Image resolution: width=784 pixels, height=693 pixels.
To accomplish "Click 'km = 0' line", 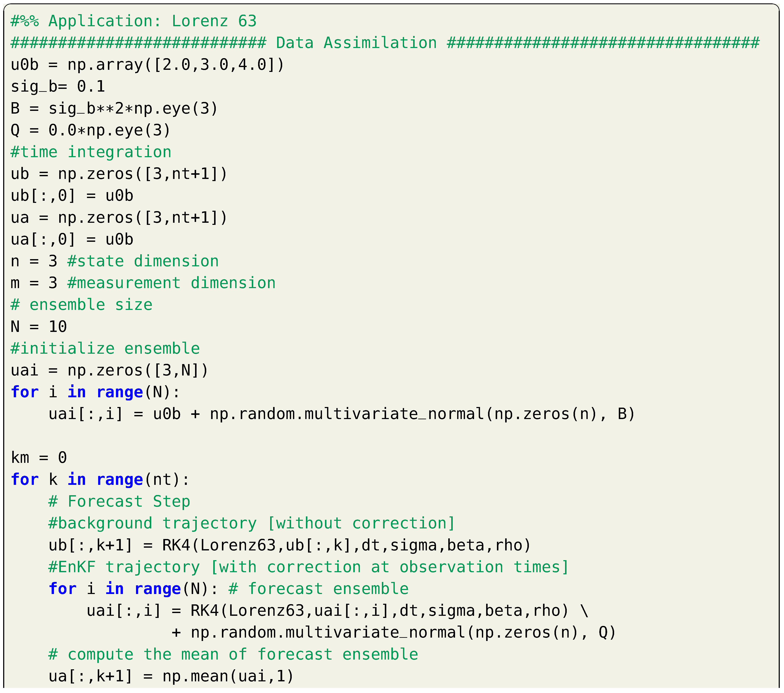I will [39, 458].
